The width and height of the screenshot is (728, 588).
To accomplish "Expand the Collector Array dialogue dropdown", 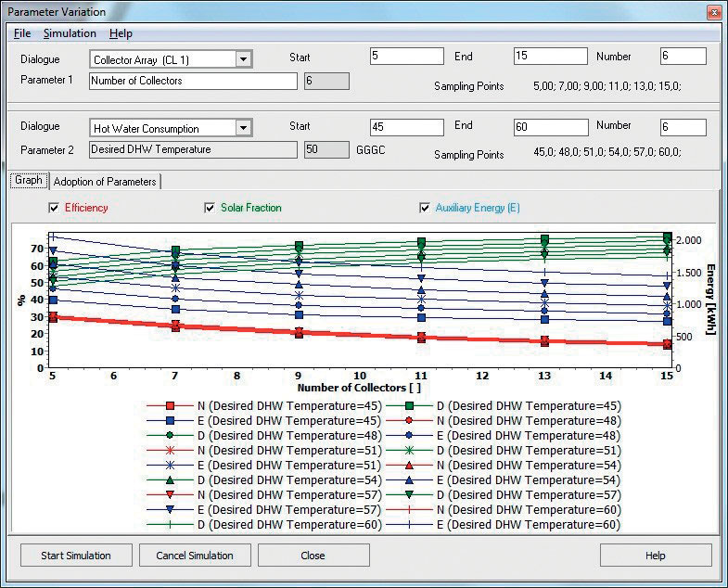I will pos(243,59).
